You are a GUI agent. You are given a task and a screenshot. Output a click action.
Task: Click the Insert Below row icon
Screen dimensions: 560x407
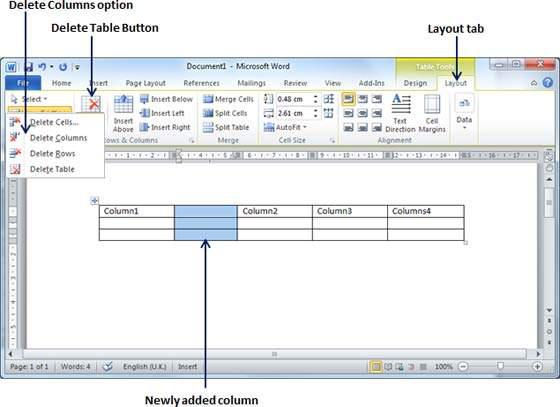pos(144,99)
